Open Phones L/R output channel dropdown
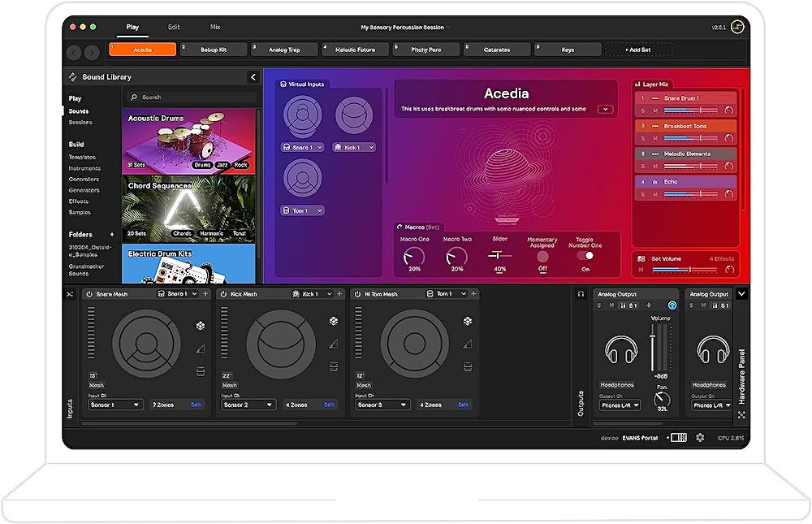 (x=620, y=405)
